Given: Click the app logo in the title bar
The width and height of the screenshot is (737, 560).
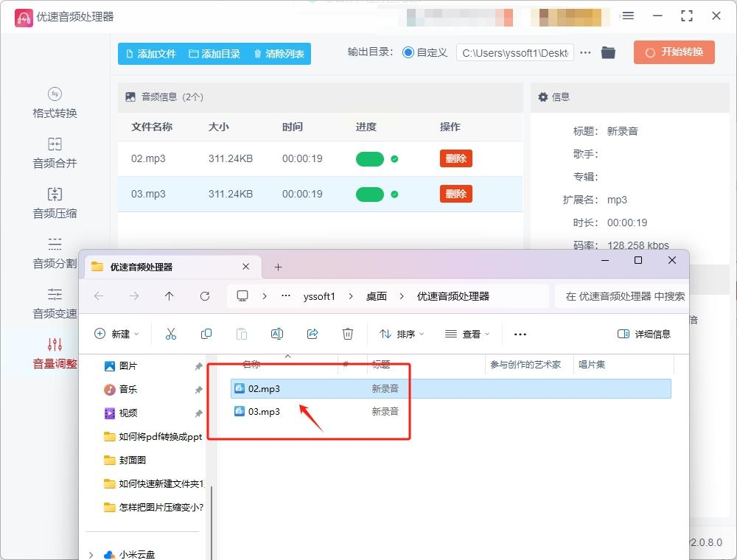Looking at the screenshot, I should coord(24,18).
